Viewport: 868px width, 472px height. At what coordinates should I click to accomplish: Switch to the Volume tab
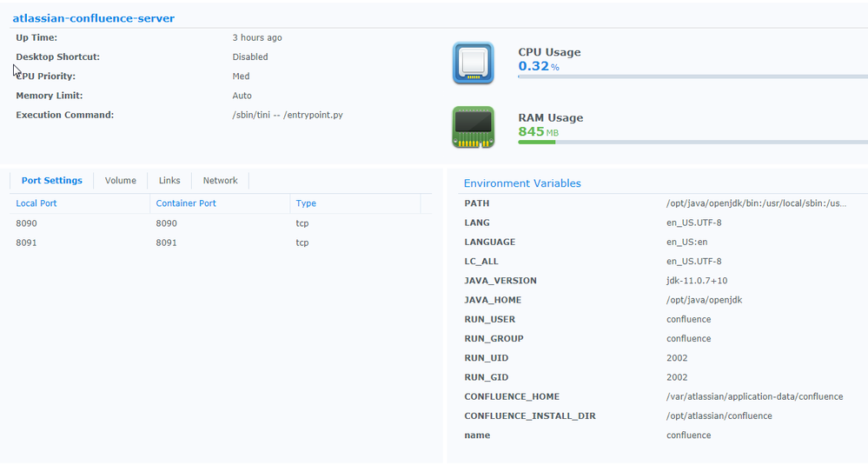click(120, 181)
